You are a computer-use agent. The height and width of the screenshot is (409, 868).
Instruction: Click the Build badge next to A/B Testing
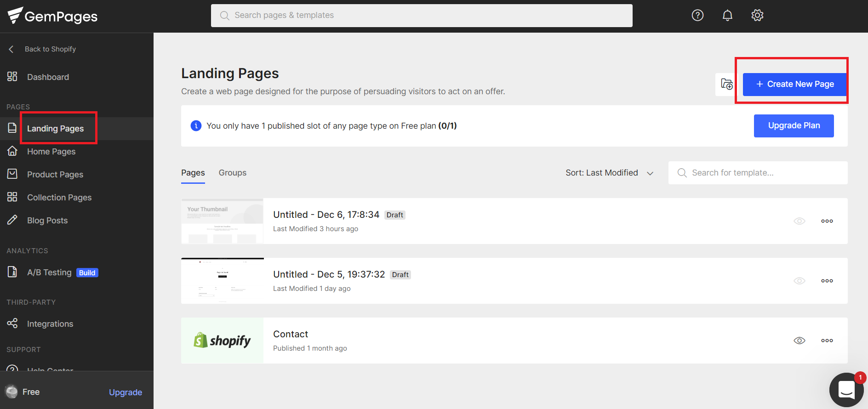coord(87,273)
